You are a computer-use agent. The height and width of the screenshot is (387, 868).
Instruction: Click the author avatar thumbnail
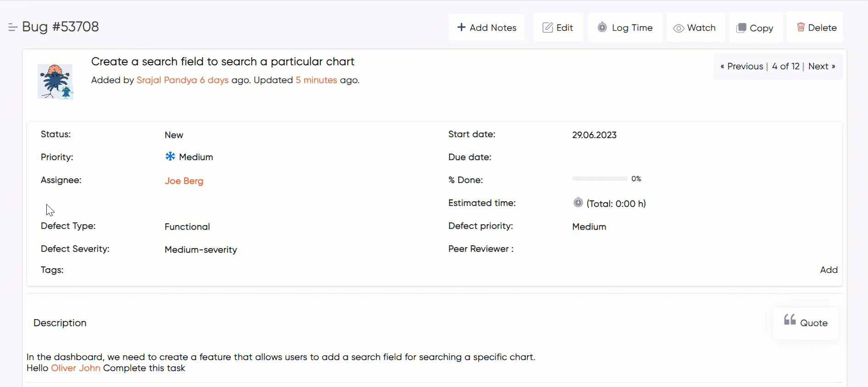55,82
